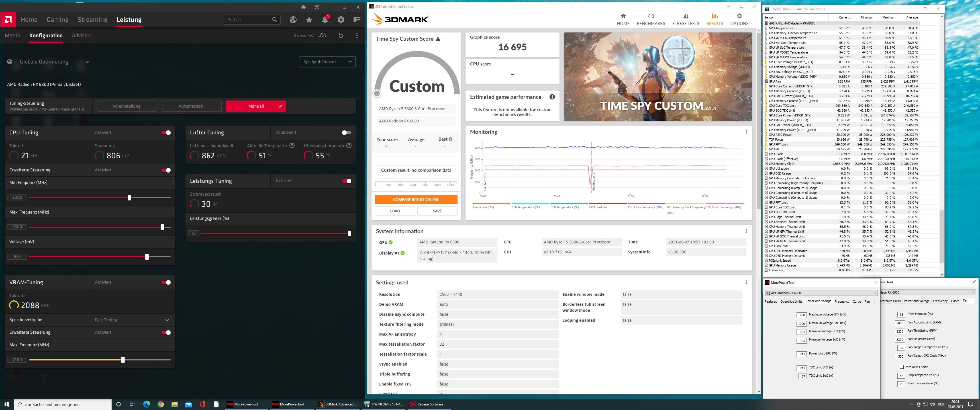Open Microsoft Edge from the taskbar

click(146, 404)
